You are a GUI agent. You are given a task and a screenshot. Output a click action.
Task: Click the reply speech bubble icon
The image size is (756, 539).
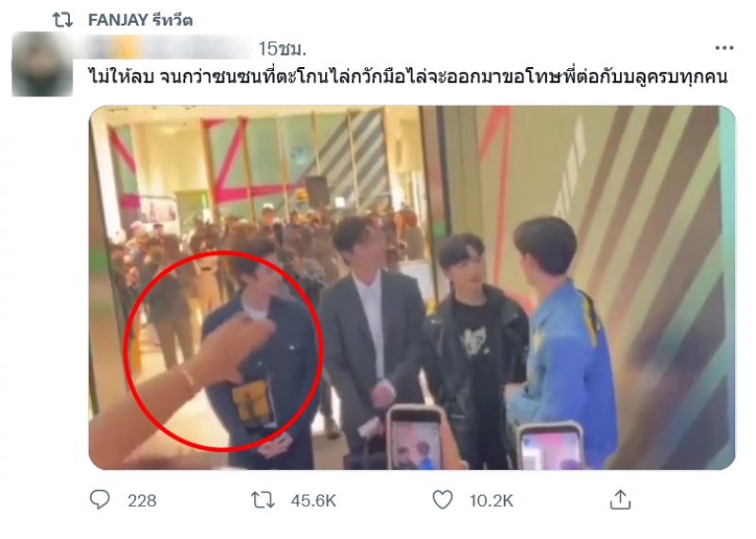click(x=100, y=500)
